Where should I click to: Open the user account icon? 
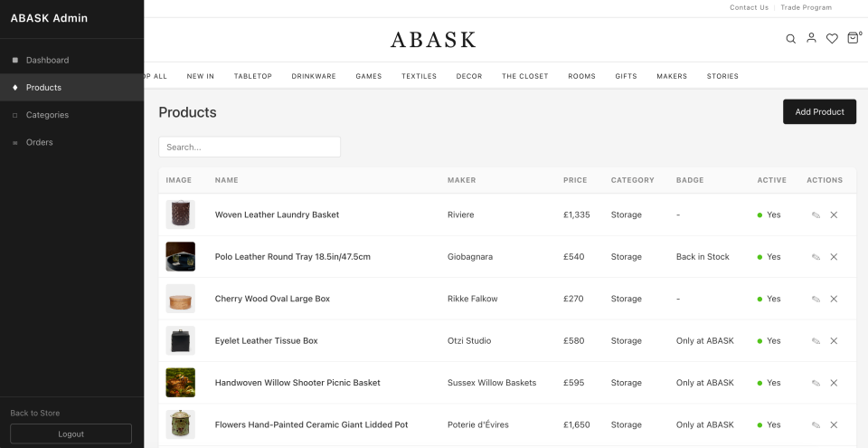click(x=811, y=38)
